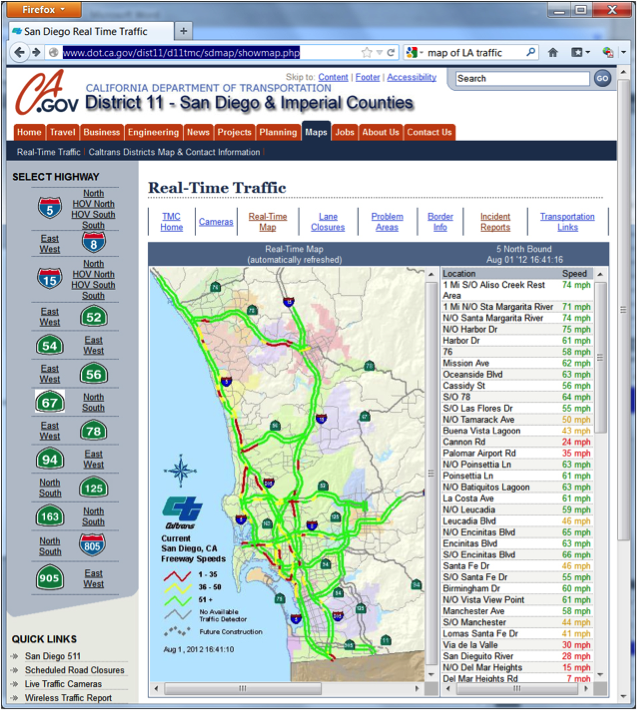
Task: Click the speed list vertical scrollbar thumb
Action: pos(600,358)
